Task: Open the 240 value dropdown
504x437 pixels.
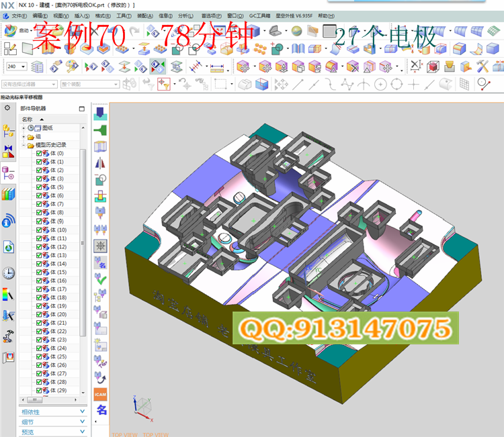Action: [x=24, y=66]
